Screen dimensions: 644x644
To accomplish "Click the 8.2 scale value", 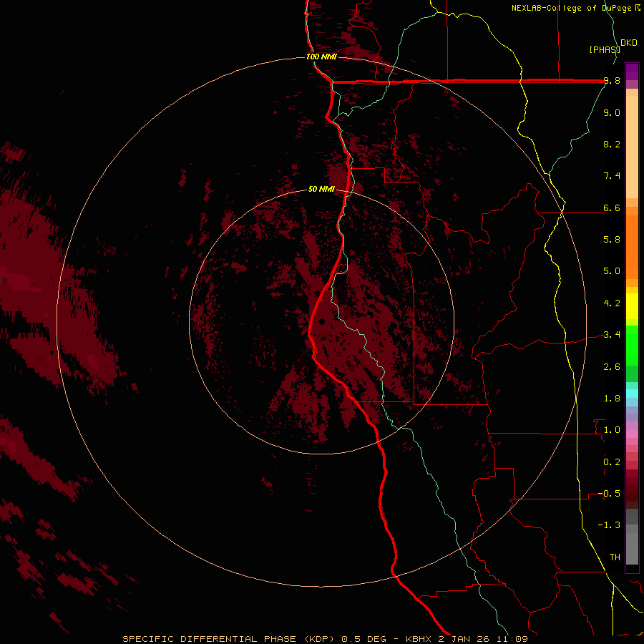I will coord(612,144).
